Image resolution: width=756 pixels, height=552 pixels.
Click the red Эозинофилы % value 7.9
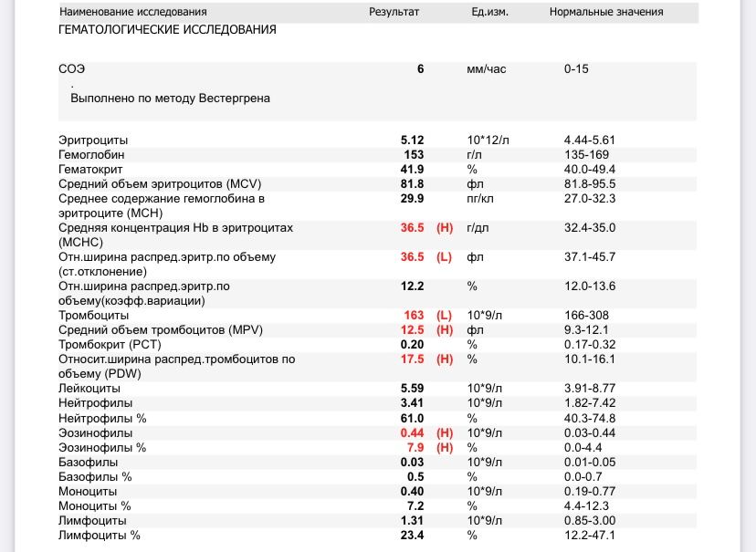pyautogui.click(x=415, y=448)
